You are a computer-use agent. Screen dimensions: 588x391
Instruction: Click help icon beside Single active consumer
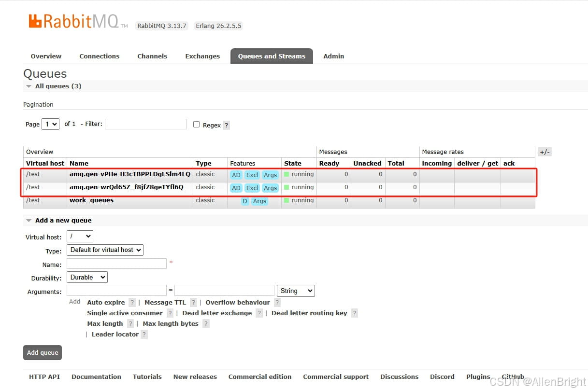point(170,313)
